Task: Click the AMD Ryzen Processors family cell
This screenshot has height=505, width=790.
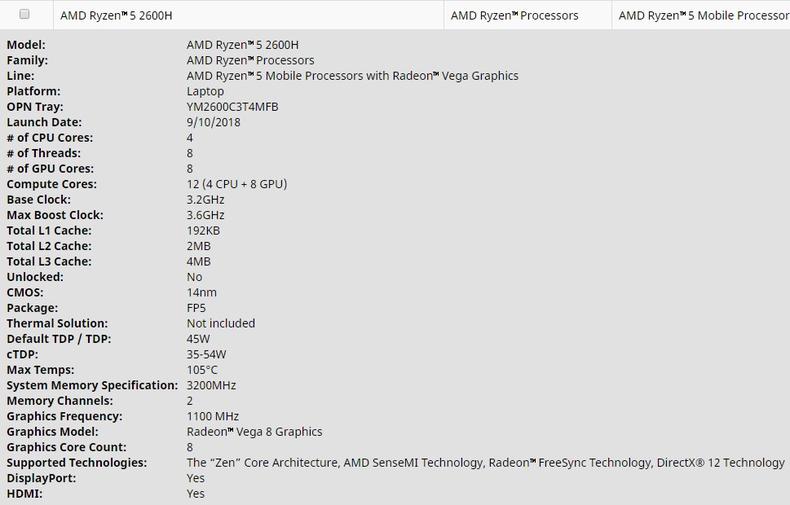Action: 514,16
